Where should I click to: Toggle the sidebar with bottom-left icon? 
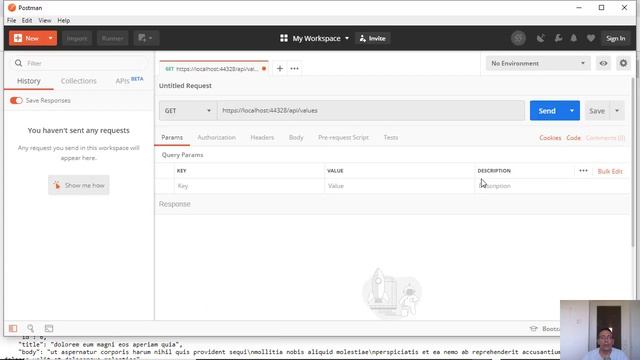[x=13, y=328]
